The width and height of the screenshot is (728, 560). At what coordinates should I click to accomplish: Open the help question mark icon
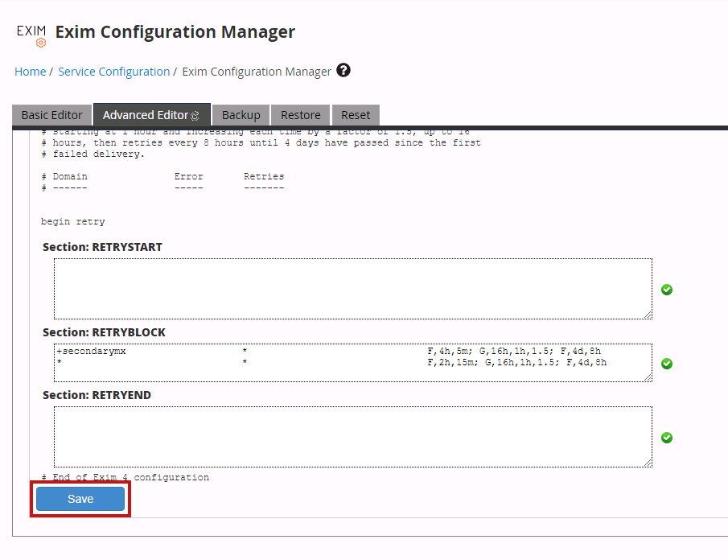(343, 70)
